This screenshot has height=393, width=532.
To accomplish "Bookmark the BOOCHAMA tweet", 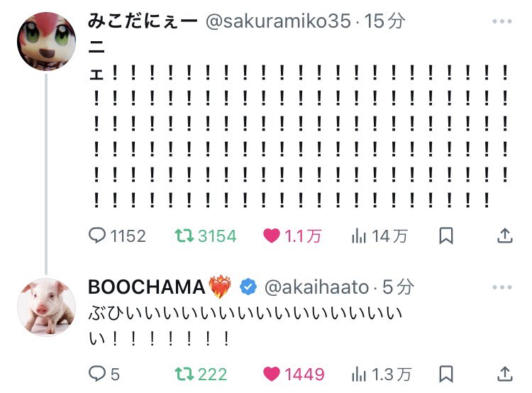I will (446, 374).
